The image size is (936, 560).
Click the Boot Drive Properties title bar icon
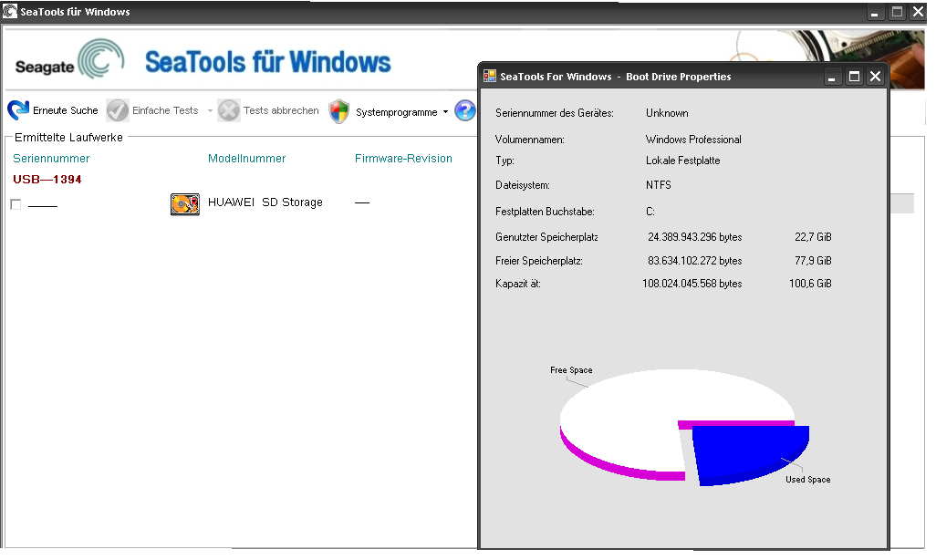(490, 76)
